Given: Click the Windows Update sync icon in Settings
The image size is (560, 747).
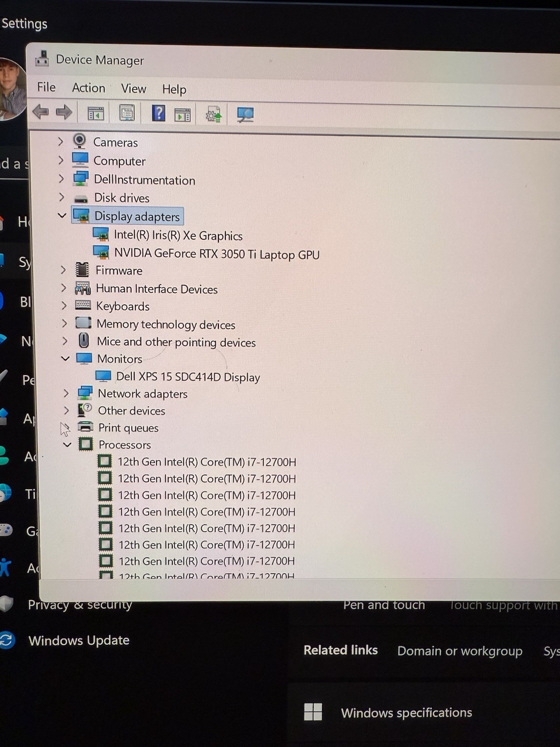Looking at the screenshot, I should coord(7,640).
